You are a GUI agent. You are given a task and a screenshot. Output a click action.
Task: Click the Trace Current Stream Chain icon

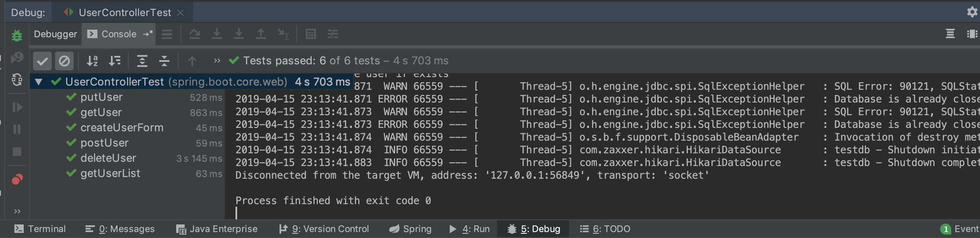click(x=333, y=34)
